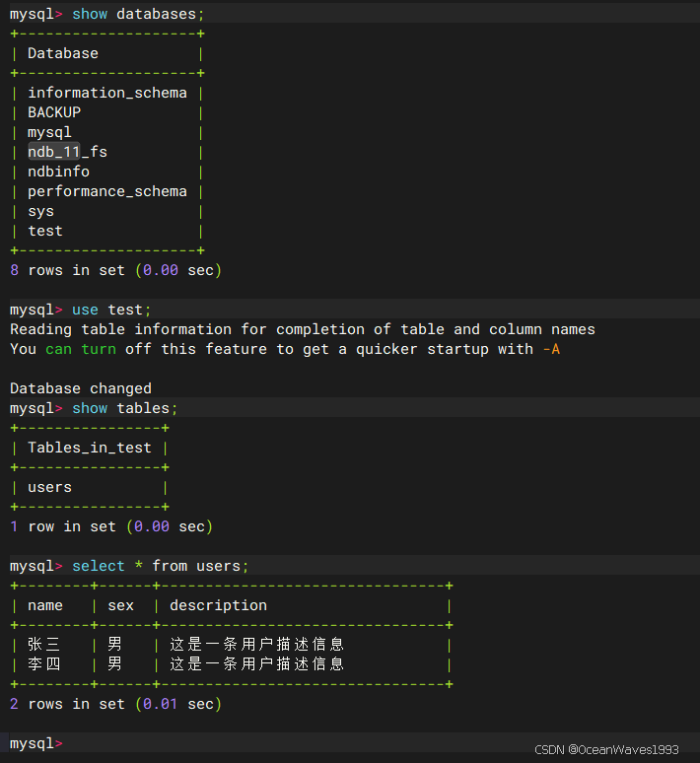Select the 'Database' column header

pos(63,53)
